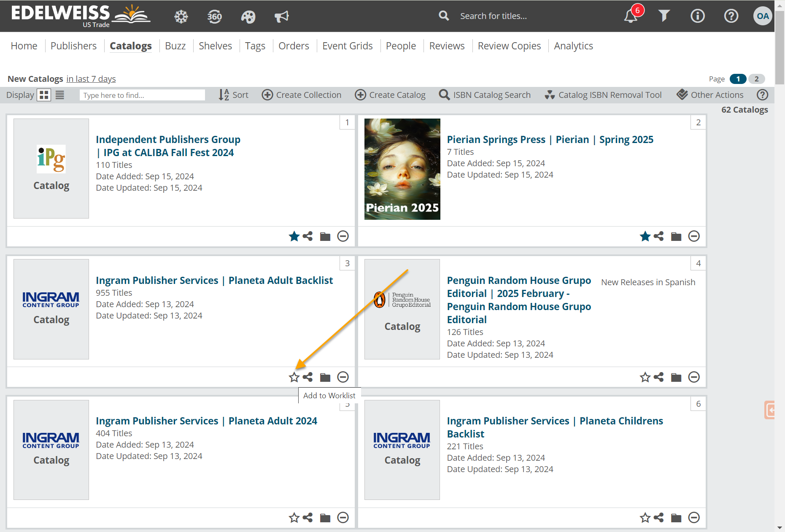Click minus circle on Pierian Spring 2025
Viewport: 785px width, 532px height.
click(694, 236)
